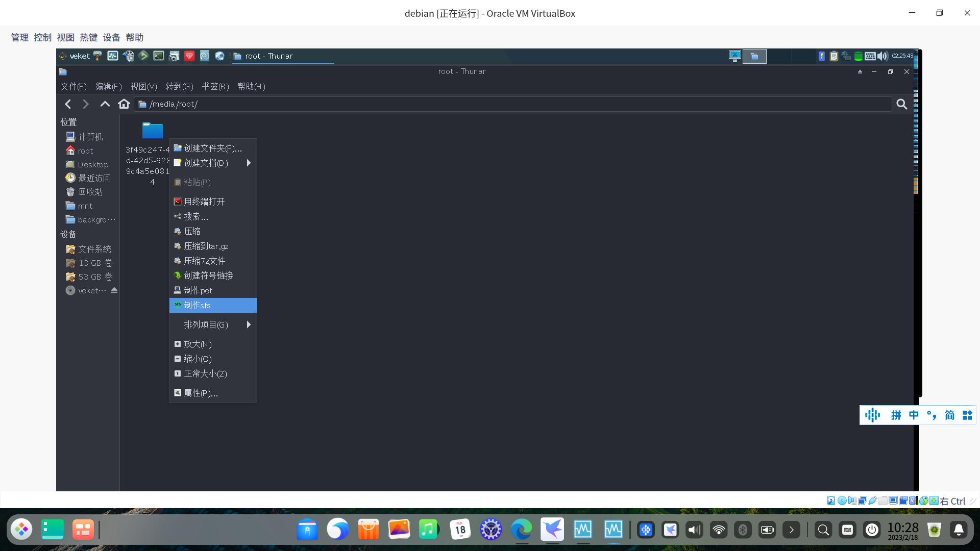Toggle the 简 simplified character mode
The image size is (980, 551).
click(949, 415)
